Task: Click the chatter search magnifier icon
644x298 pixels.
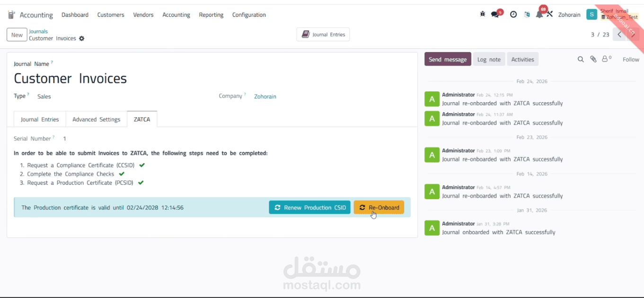Action: tap(581, 60)
